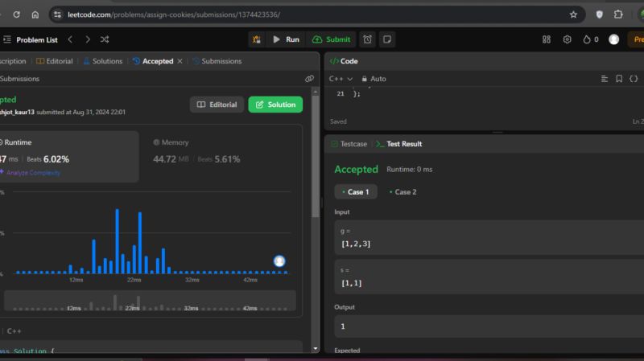The width and height of the screenshot is (644, 361).
Task: Toggle the Auto lock setting in editor
Action: coord(374,79)
